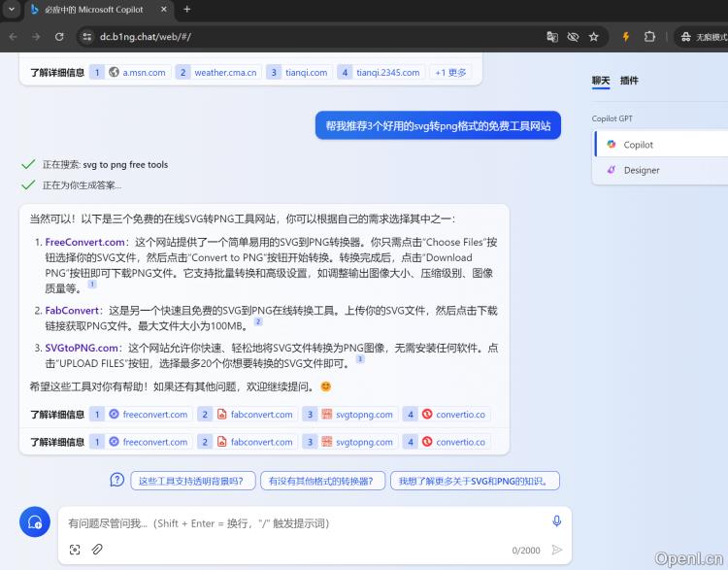Image resolution: width=728 pixels, height=570 pixels.
Task: Open freeconvert.com in second sources row
Action: pyautogui.click(x=141, y=442)
